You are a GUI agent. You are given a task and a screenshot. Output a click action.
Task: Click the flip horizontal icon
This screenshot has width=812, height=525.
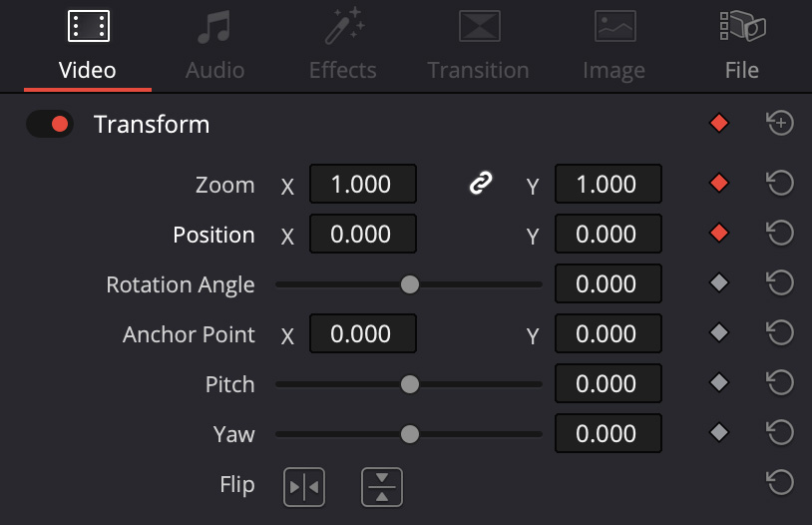(x=304, y=486)
